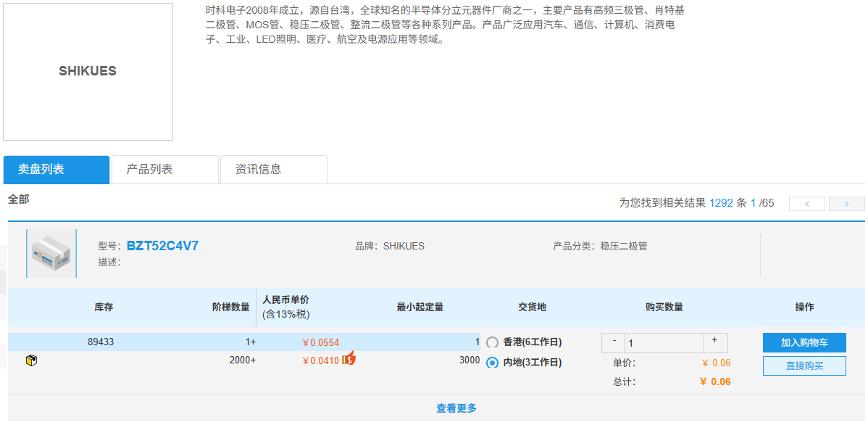Click the 操作 column header
This screenshot has width=868, height=425.
coord(804,307)
